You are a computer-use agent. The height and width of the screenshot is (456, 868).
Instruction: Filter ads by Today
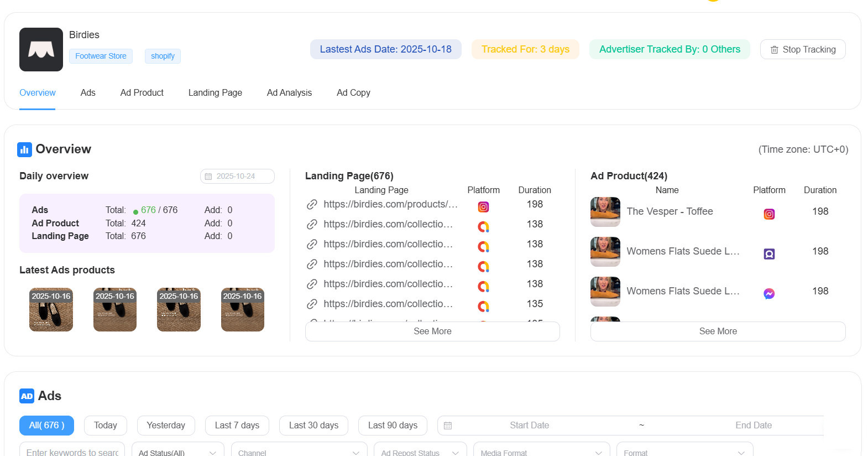click(x=106, y=426)
